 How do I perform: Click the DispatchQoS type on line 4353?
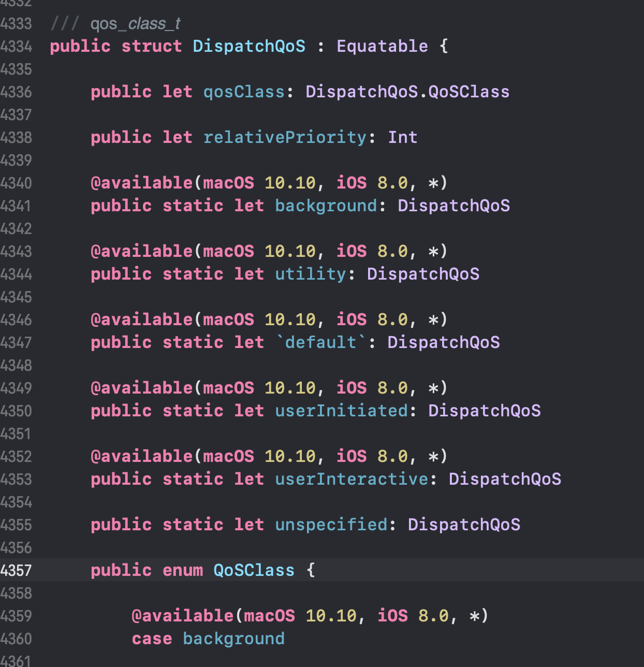[505, 479]
